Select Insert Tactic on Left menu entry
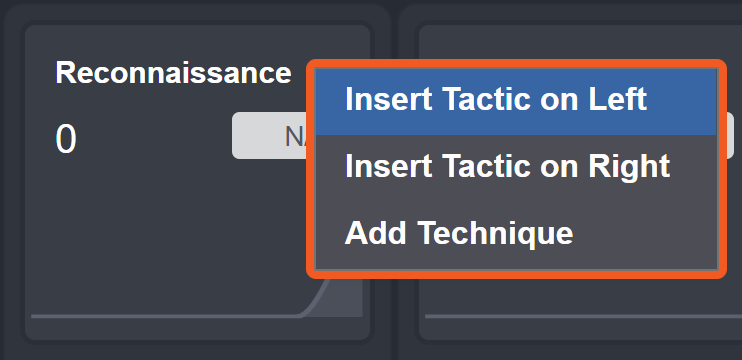Screen dimensions: 742x360 pyautogui.click(x=496, y=99)
